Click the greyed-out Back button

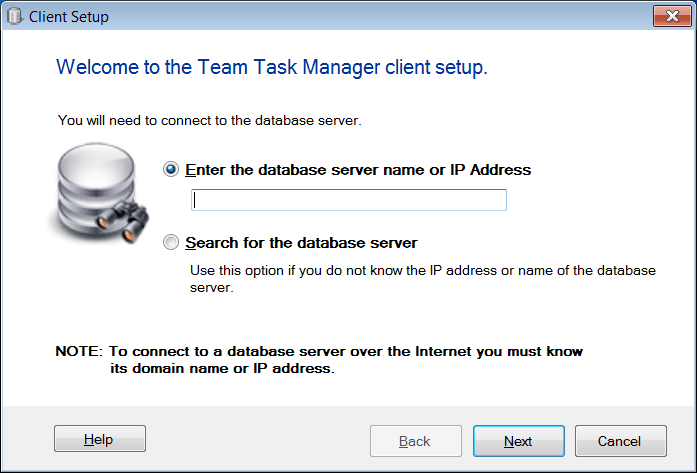415,440
